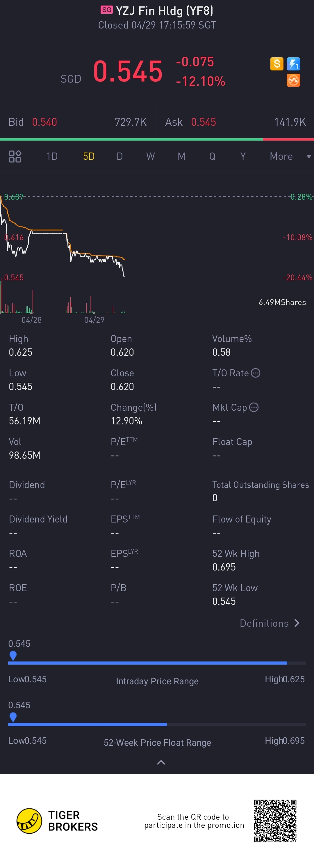Collapse the stock details panel chevron

click(161, 763)
